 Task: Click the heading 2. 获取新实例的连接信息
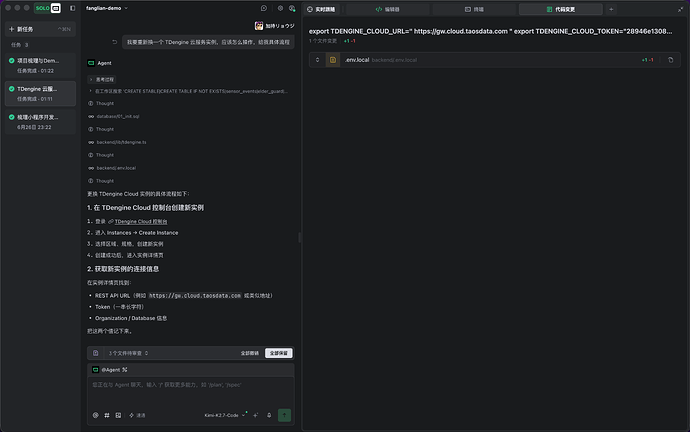pyautogui.click(x=123, y=269)
